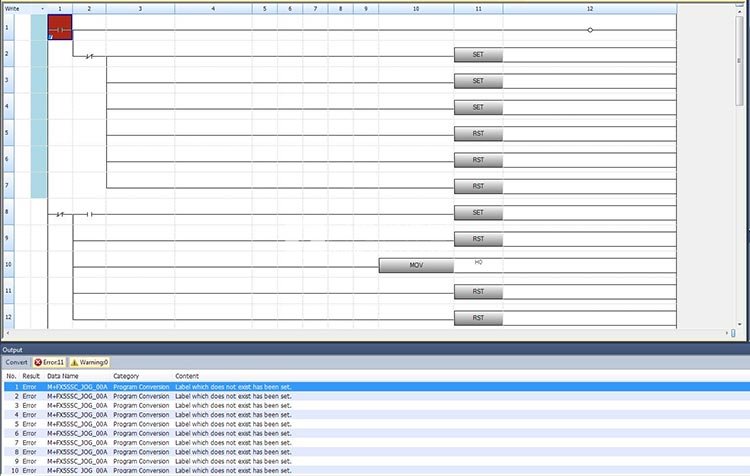Click the down arrow of the ladder vertical scrollbar
The height and width of the screenshot is (476, 750).
click(x=739, y=324)
